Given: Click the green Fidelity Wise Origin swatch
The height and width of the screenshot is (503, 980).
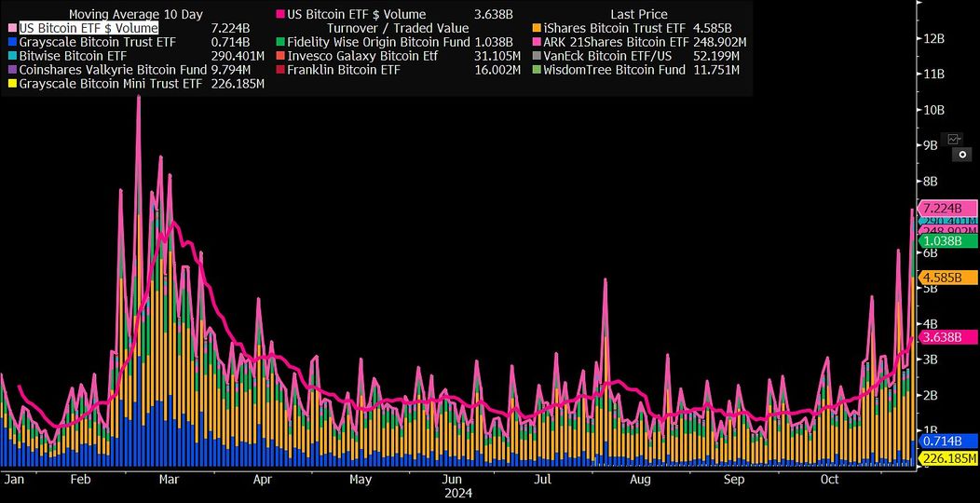Looking at the screenshot, I should pos(280,43).
